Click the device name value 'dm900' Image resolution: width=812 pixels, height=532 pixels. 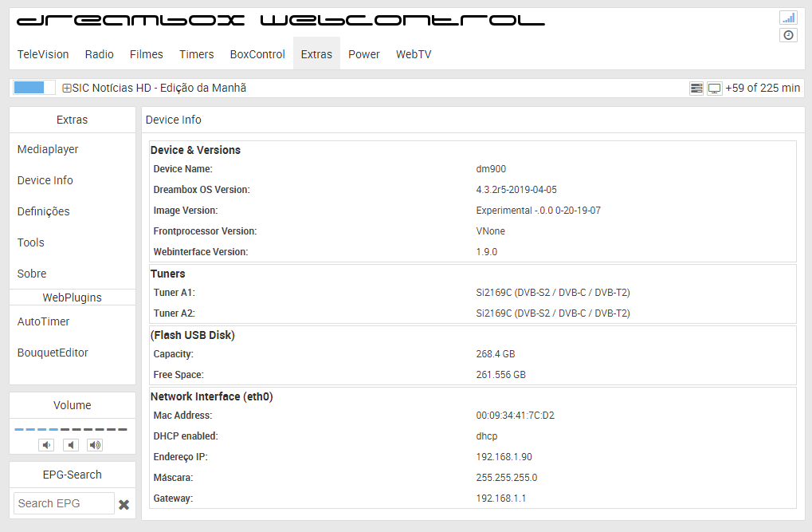coord(491,169)
